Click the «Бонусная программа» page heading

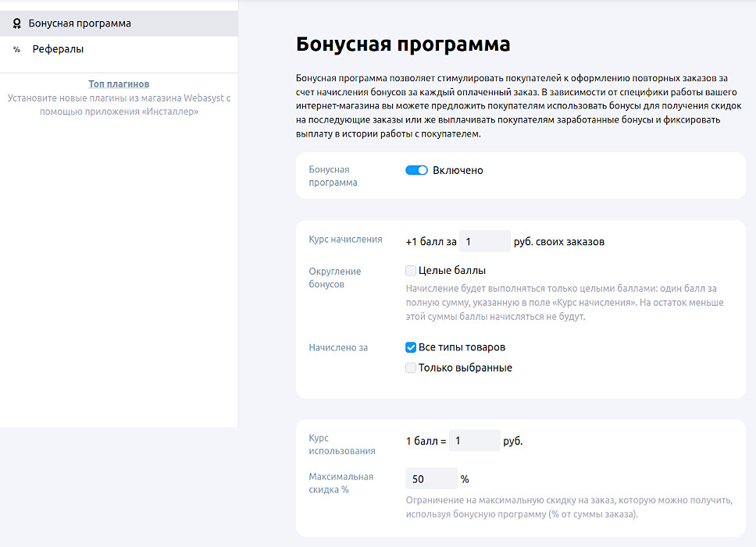pos(401,44)
